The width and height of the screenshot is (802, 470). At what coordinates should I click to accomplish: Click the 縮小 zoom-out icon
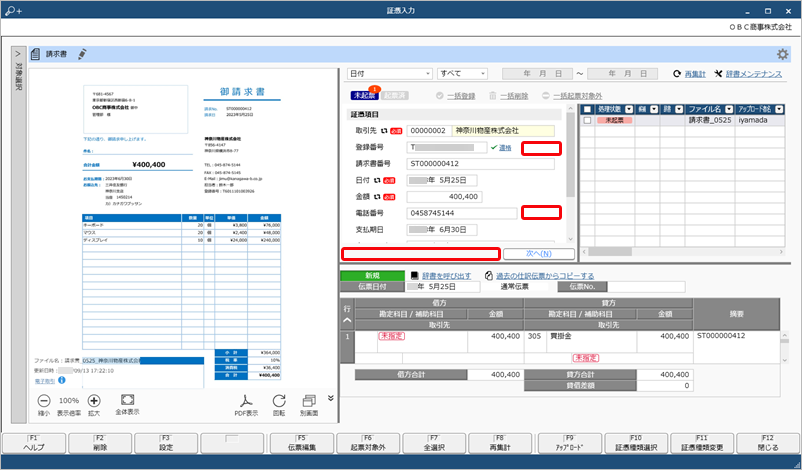pyautogui.click(x=44, y=400)
